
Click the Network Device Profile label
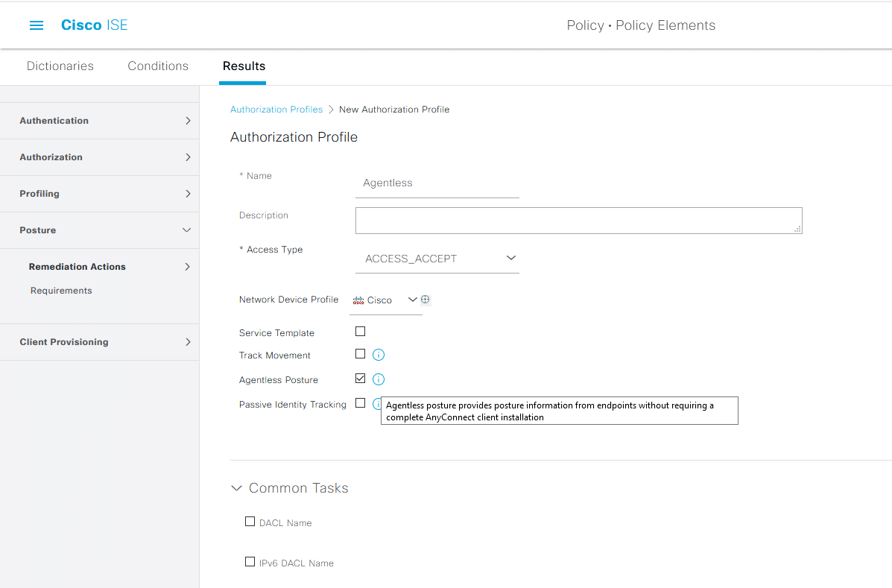288,300
